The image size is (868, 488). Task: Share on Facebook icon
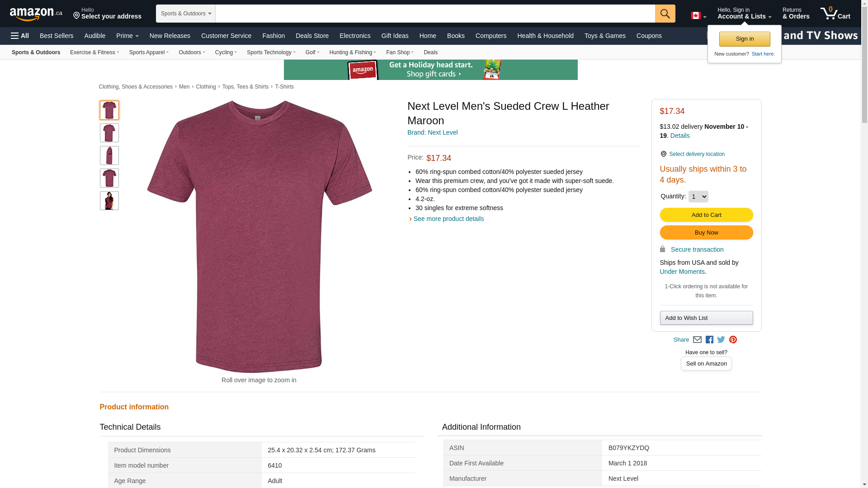(709, 340)
